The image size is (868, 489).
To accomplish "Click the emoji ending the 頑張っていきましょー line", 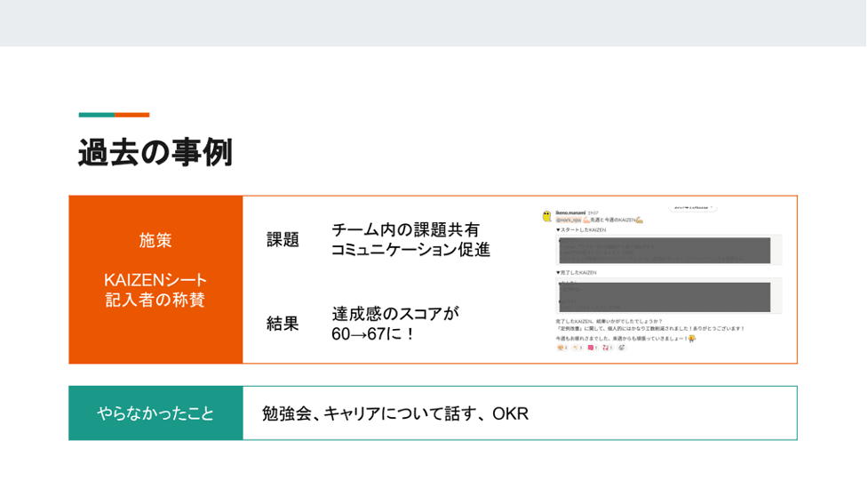I will point(691,338).
